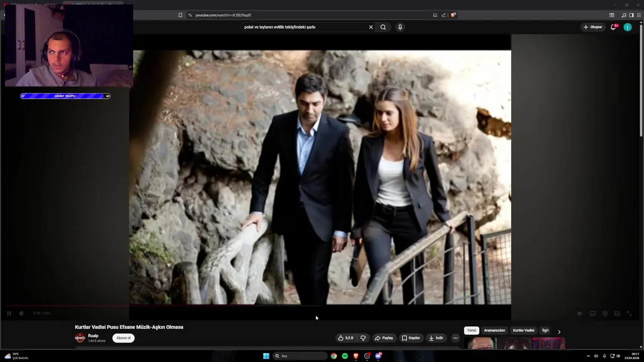
Task: Click the Brave Shields lion icon
Action: 453,15
